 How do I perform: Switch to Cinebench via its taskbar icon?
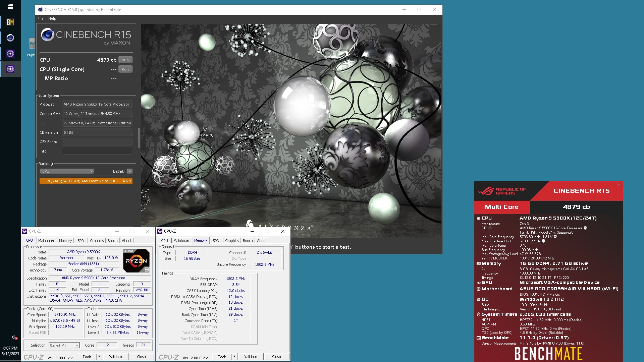pos(10,38)
